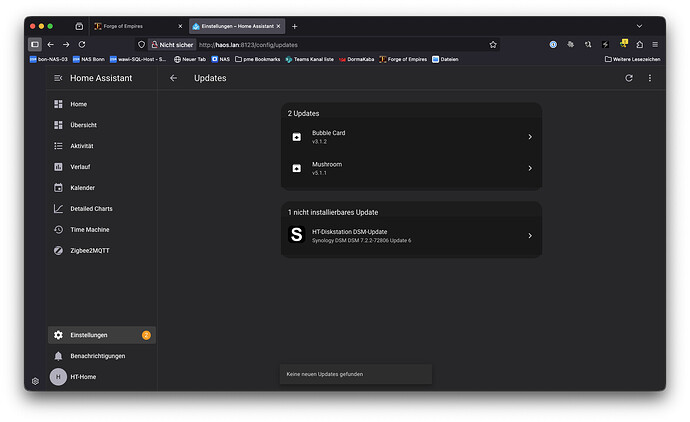Open Kalender in the sidebar

(82, 188)
